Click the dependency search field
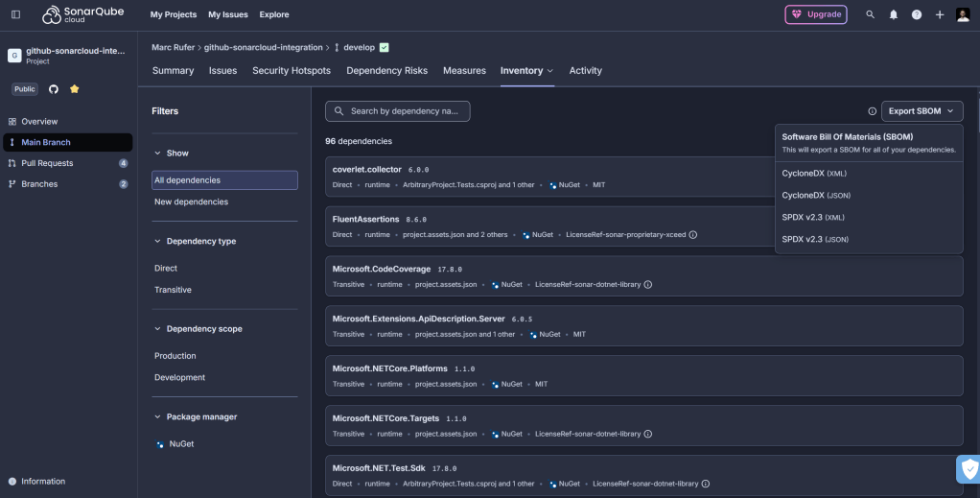Viewport: 980px width, 498px height. (398, 111)
